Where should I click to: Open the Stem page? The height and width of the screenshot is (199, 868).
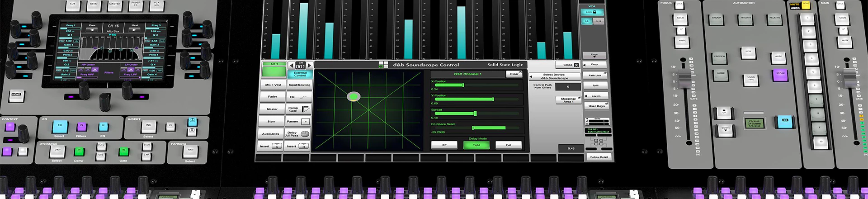(272, 121)
